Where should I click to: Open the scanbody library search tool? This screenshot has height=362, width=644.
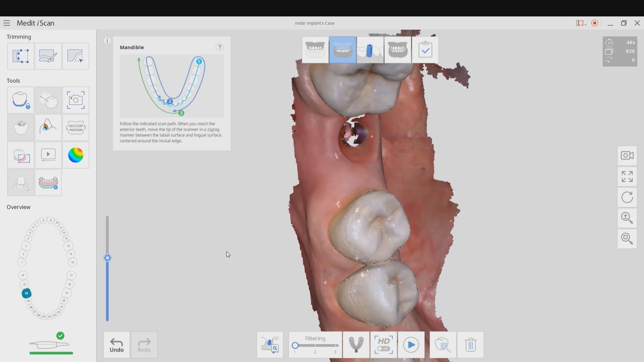click(270, 345)
